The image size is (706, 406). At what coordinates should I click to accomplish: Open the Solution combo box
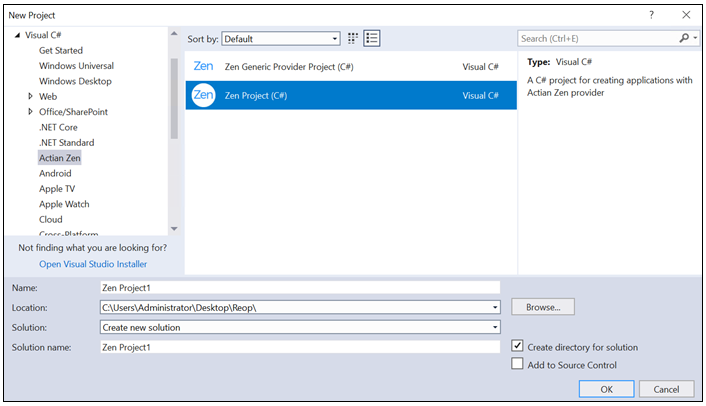(x=300, y=327)
